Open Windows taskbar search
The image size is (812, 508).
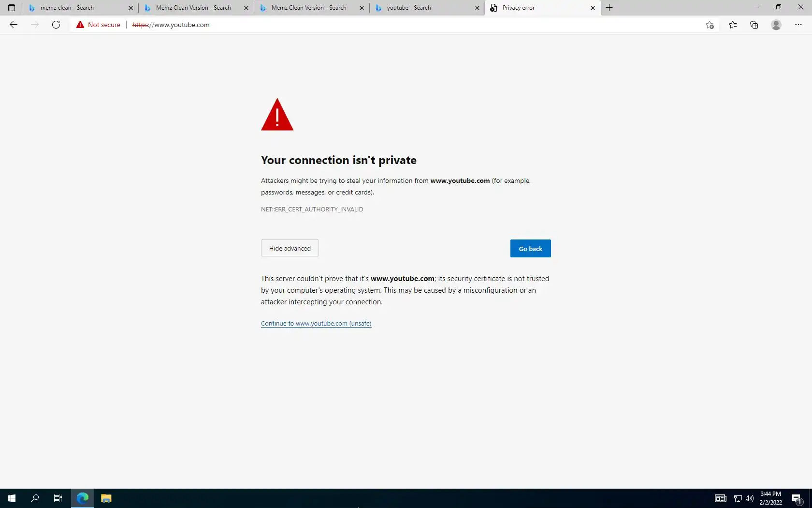click(35, 498)
